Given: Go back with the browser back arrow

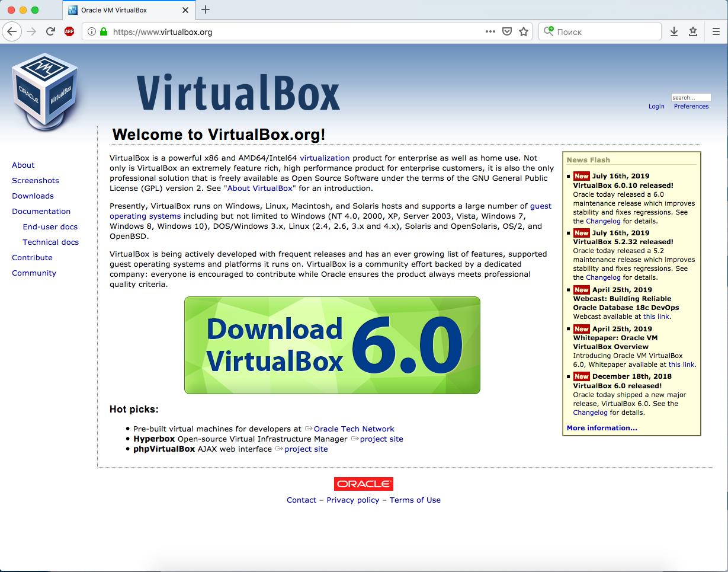Looking at the screenshot, I should pos(11,31).
